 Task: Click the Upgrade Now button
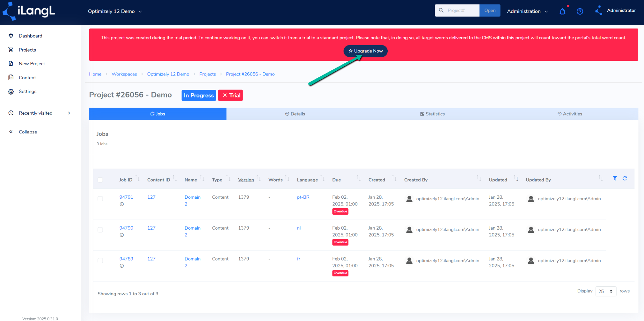click(x=366, y=51)
